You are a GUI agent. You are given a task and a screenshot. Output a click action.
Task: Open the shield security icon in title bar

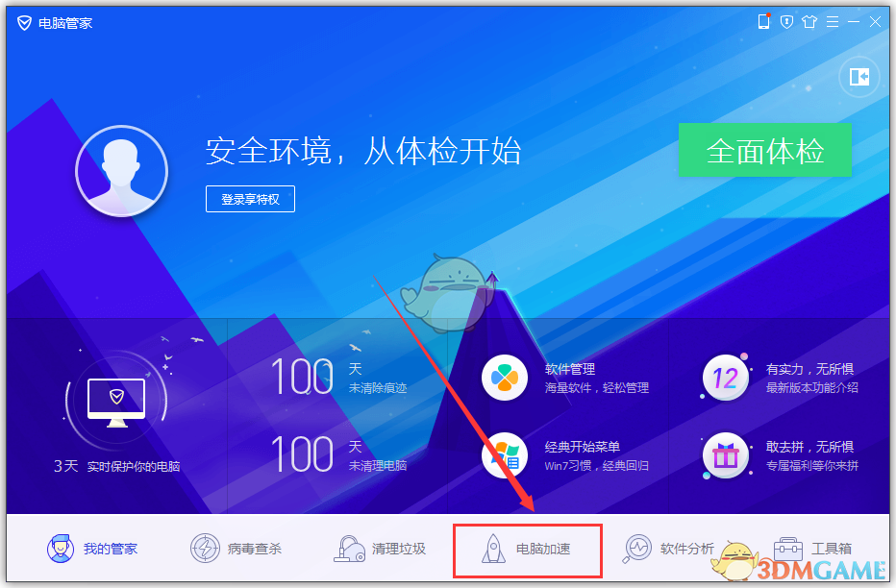[786, 22]
